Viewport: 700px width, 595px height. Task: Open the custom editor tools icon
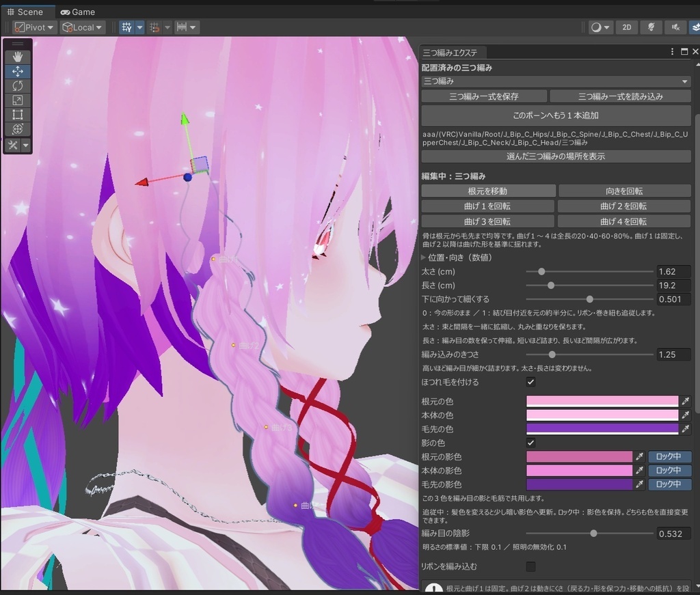coord(13,145)
